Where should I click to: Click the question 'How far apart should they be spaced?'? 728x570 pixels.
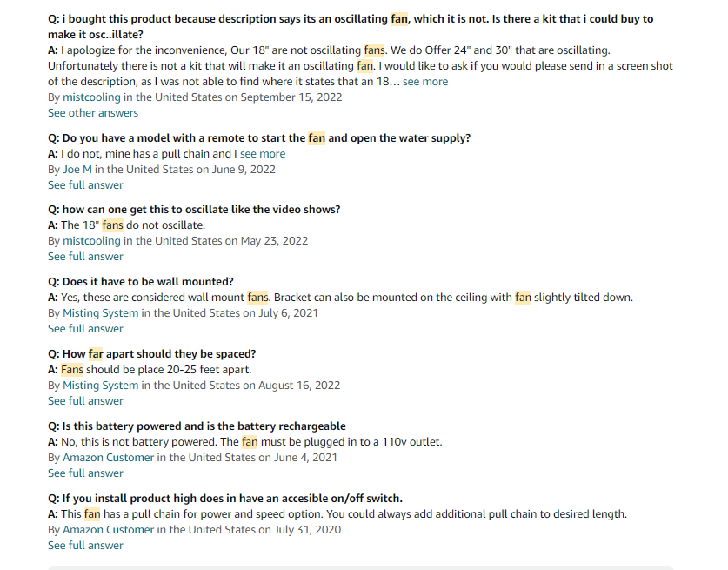[x=152, y=354]
